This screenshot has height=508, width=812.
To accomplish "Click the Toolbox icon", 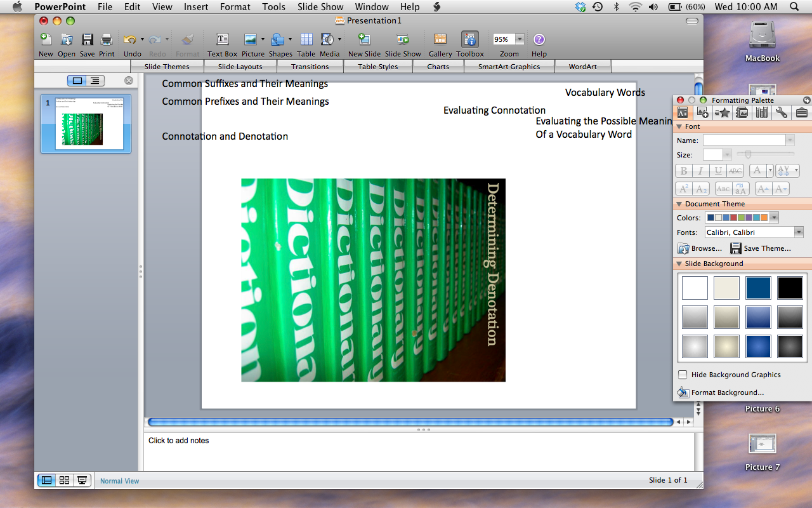I will pyautogui.click(x=469, y=41).
